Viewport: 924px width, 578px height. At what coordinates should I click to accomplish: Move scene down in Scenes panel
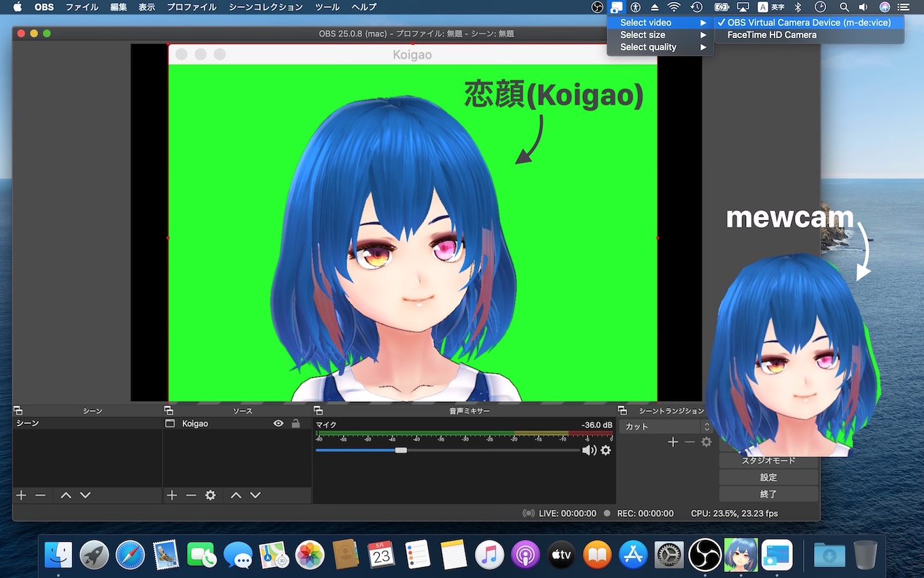pyautogui.click(x=85, y=496)
